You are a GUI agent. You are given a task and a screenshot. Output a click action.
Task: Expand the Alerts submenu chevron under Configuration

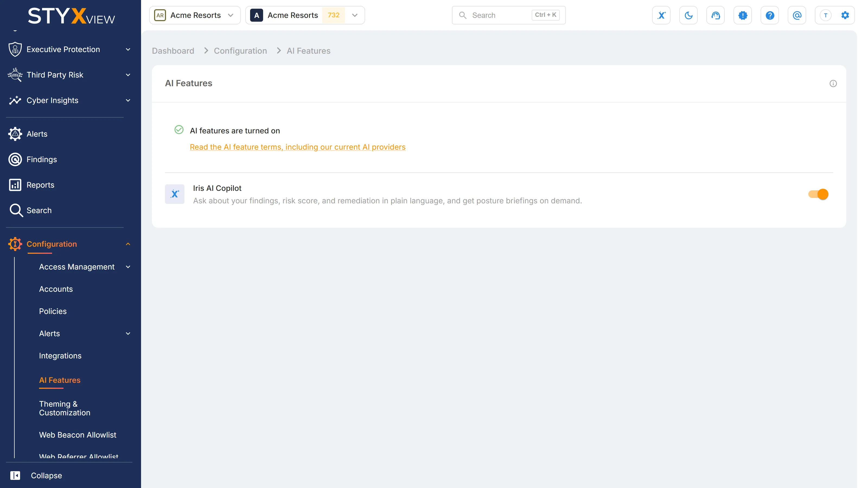[x=128, y=333]
